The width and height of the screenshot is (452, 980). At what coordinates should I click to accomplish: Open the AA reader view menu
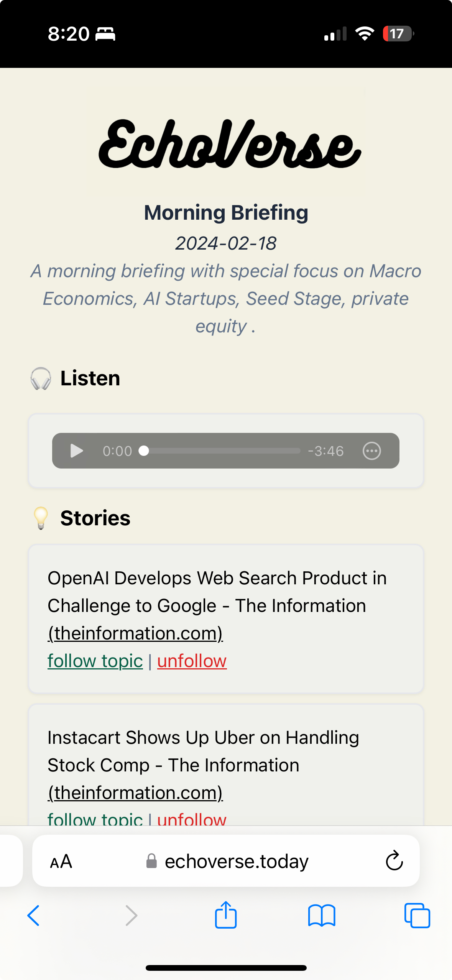(61, 862)
